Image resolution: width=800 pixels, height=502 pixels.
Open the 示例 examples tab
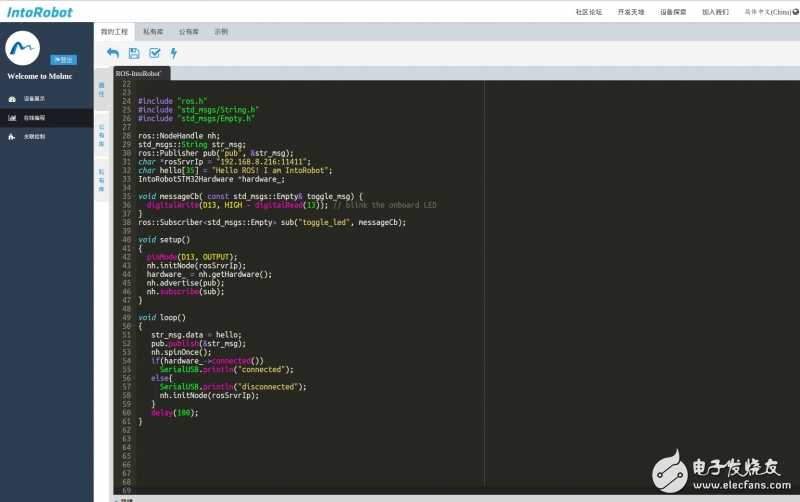point(220,32)
